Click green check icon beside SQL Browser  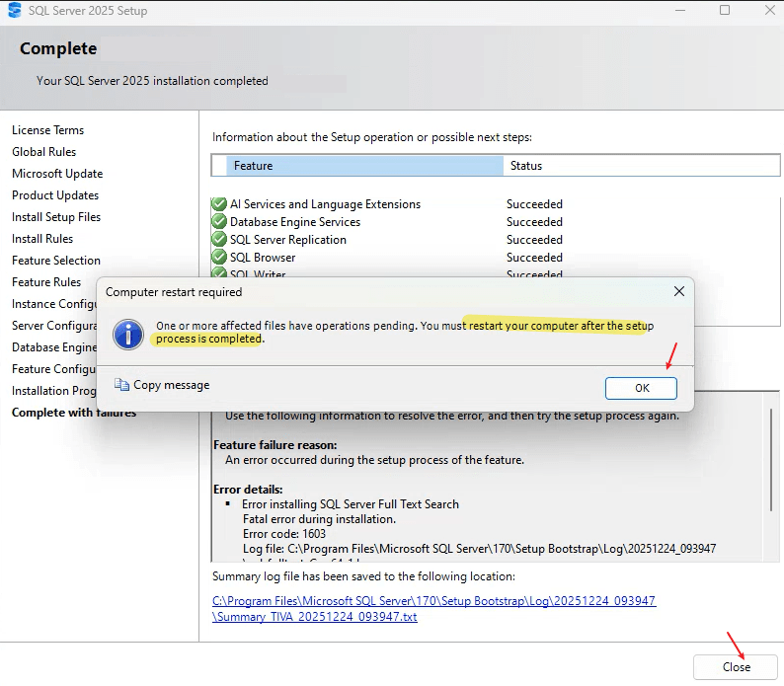point(219,258)
